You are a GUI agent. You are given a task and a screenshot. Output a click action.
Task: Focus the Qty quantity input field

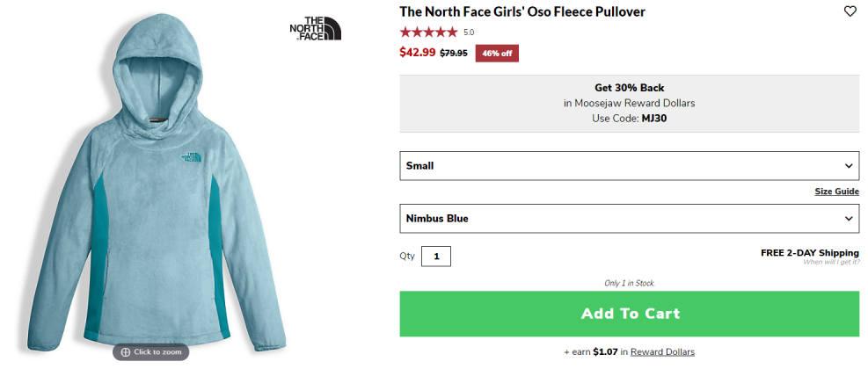(436, 257)
